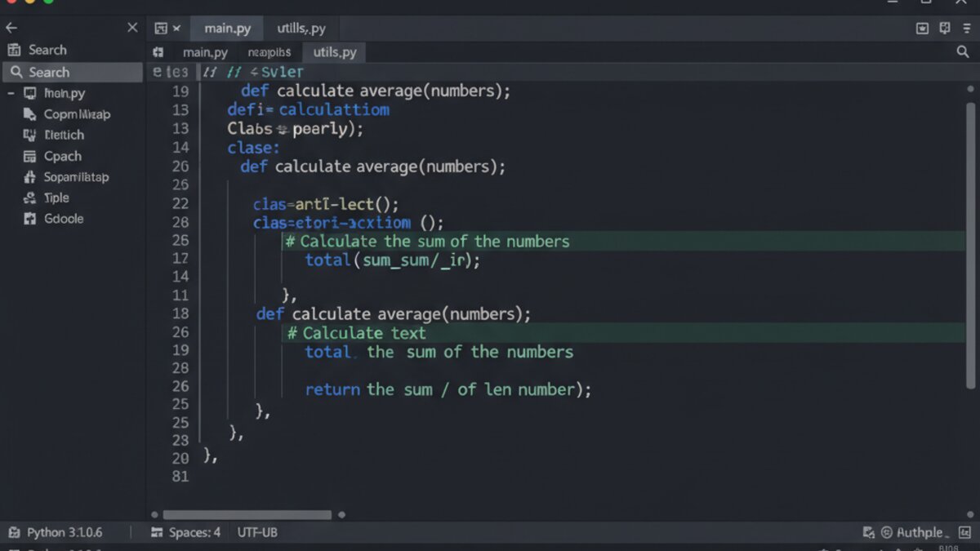
Task: Open the Authple dropdown in status bar
Action: click(923, 532)
